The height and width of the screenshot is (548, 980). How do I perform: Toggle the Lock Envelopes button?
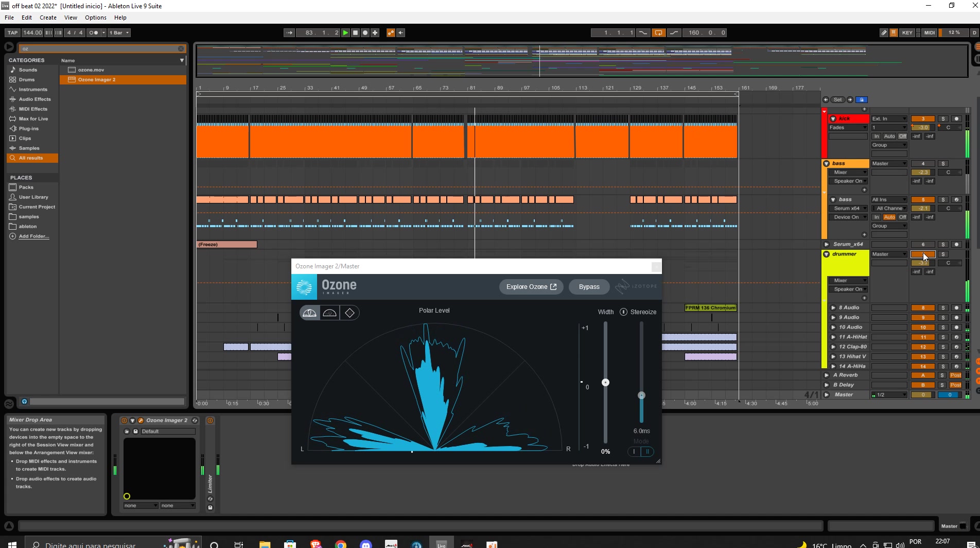[x=862, y=100]
